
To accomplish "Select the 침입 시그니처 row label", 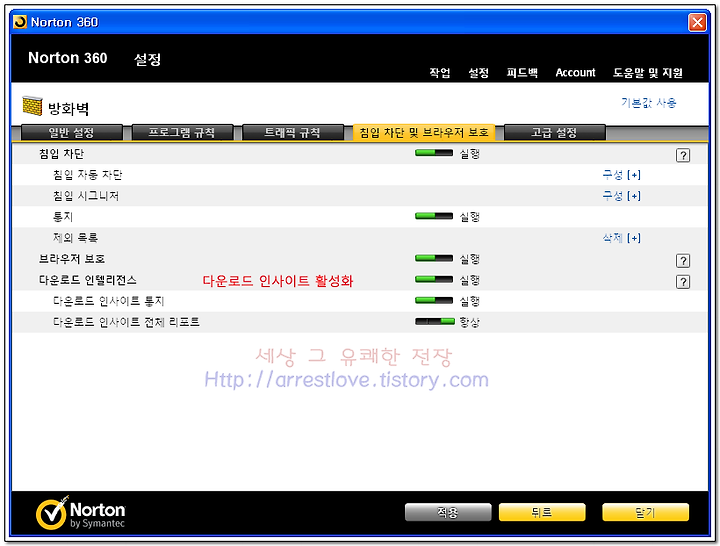I will (86, 196).
